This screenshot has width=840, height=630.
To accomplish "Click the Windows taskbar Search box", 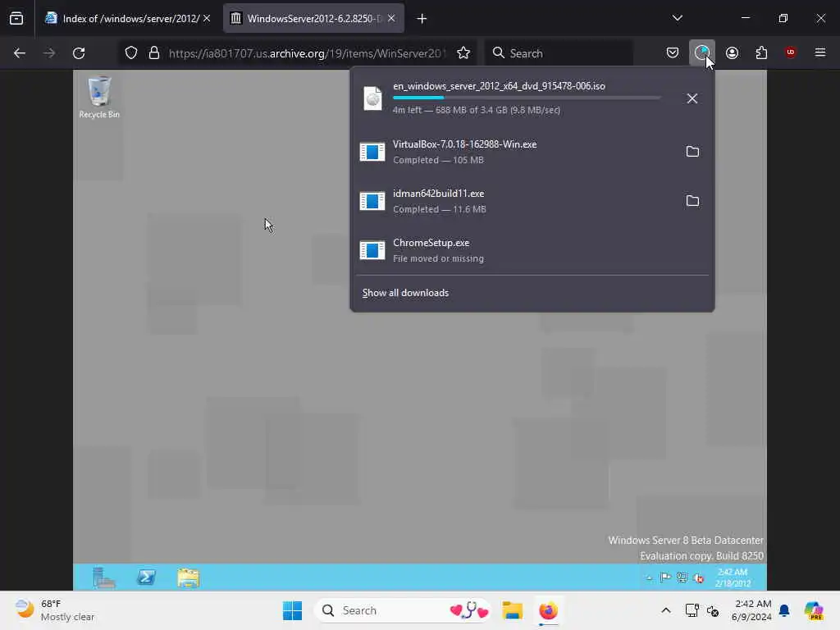I will point(402,610).
